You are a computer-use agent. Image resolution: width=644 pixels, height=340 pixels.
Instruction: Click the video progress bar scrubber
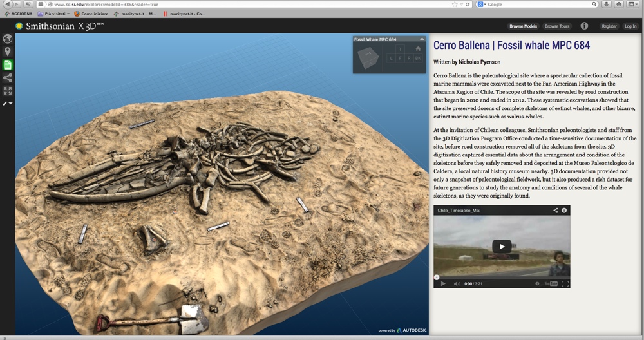[437, 277]
